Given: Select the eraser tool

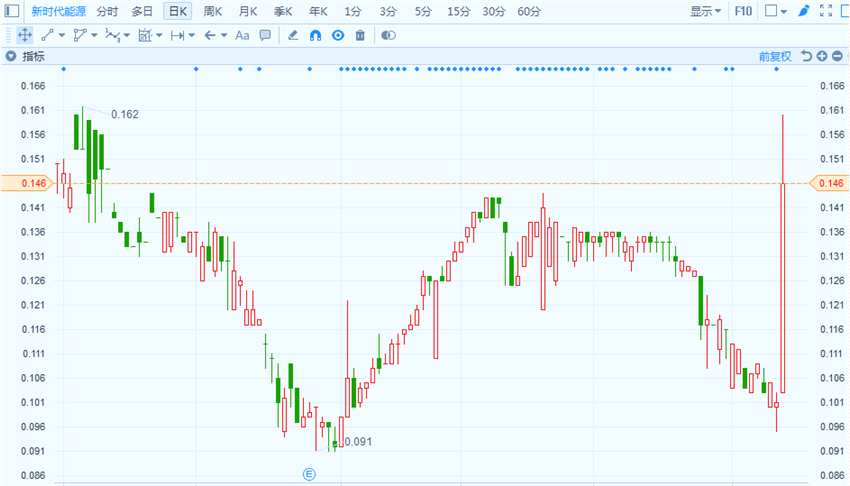Looking at the screenshot, I should click(293, 36).
